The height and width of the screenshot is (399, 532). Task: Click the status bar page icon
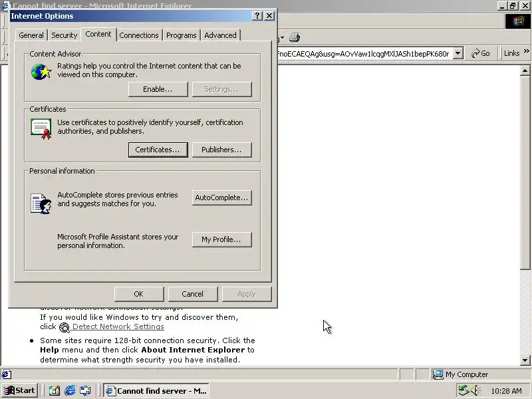point(6,374)
